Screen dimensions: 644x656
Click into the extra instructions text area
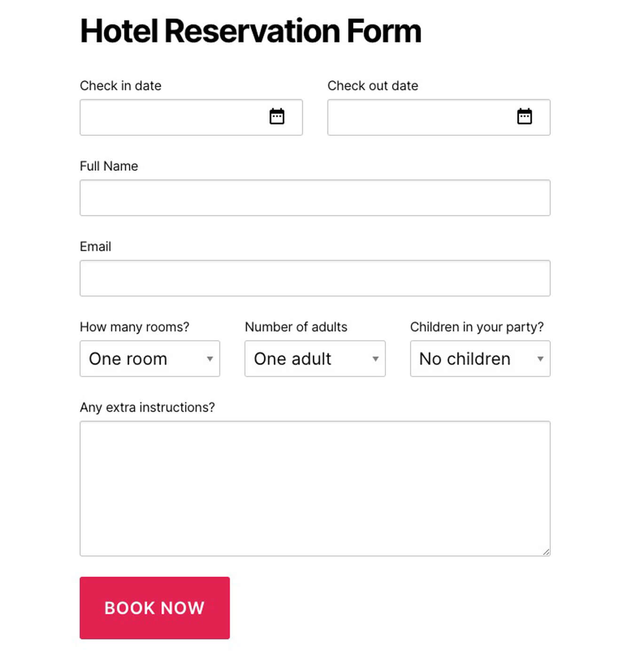[315, 488]
